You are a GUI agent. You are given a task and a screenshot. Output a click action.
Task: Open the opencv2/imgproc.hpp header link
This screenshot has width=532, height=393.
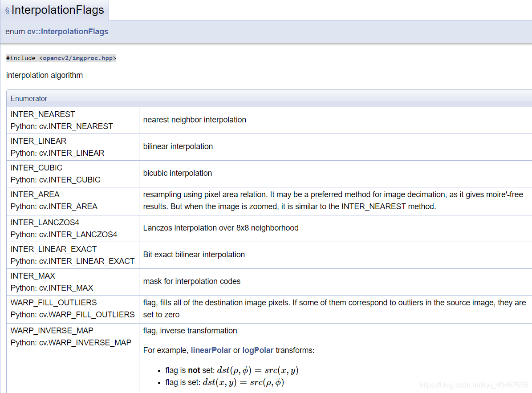click(78, 58)
